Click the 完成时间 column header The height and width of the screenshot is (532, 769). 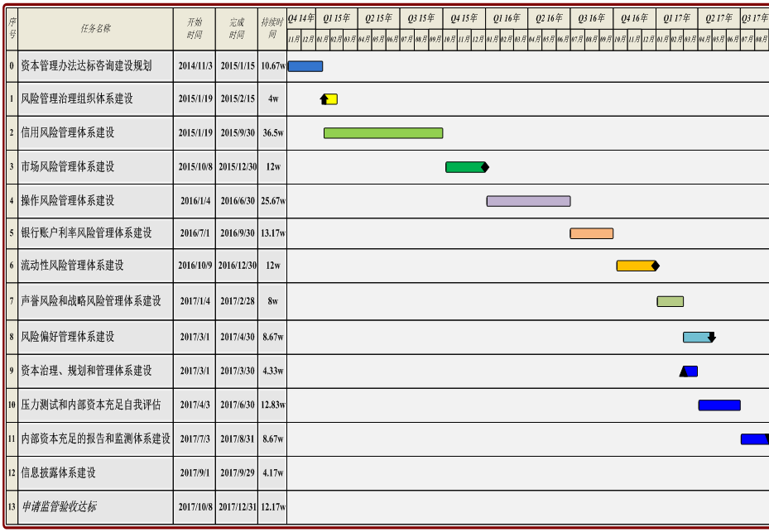(236, 29)
